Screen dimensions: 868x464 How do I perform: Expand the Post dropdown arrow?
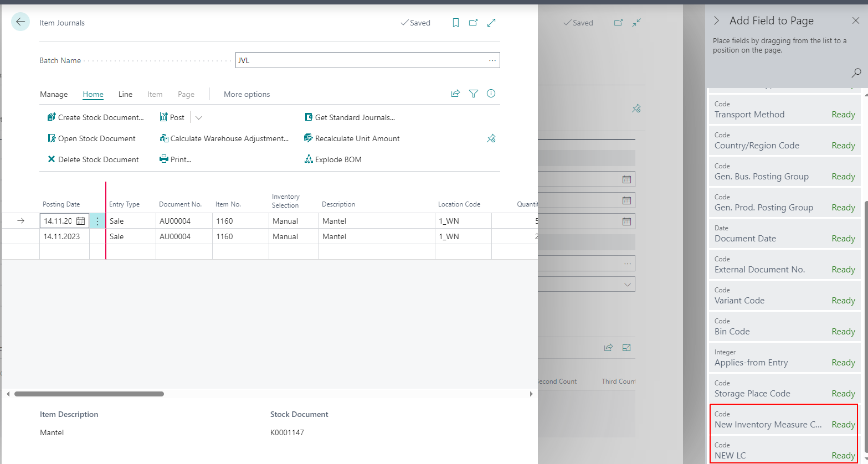(199, 117)
